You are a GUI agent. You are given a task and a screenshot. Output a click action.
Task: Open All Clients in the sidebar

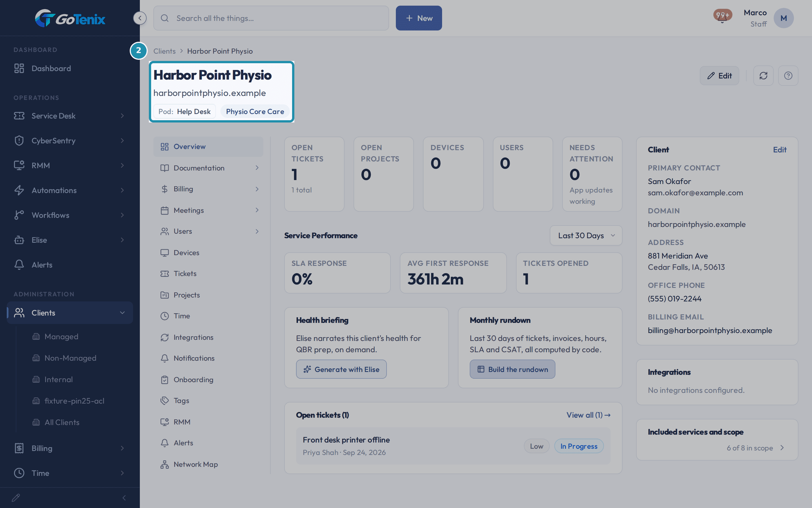point(62,422)
